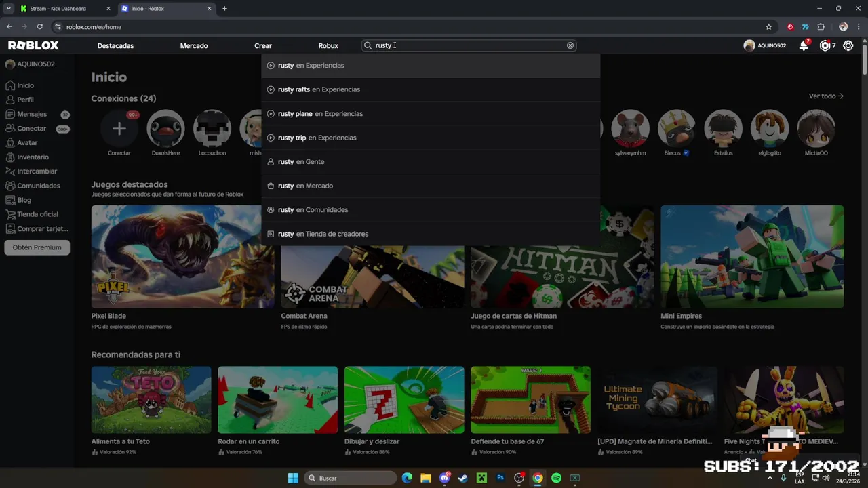Select suggestion rusty trip en Experiencias
The image size is (868, 488).
click(431, 138)
